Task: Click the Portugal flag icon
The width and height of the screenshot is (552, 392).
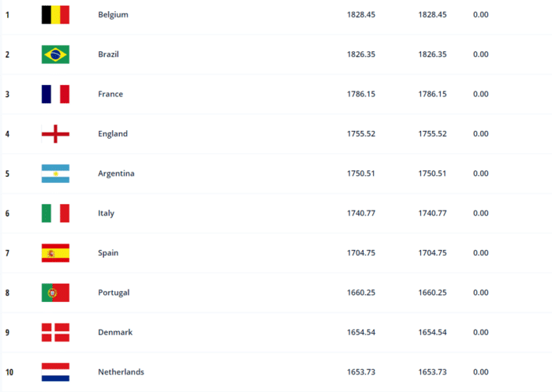Action: coord(55,293)
